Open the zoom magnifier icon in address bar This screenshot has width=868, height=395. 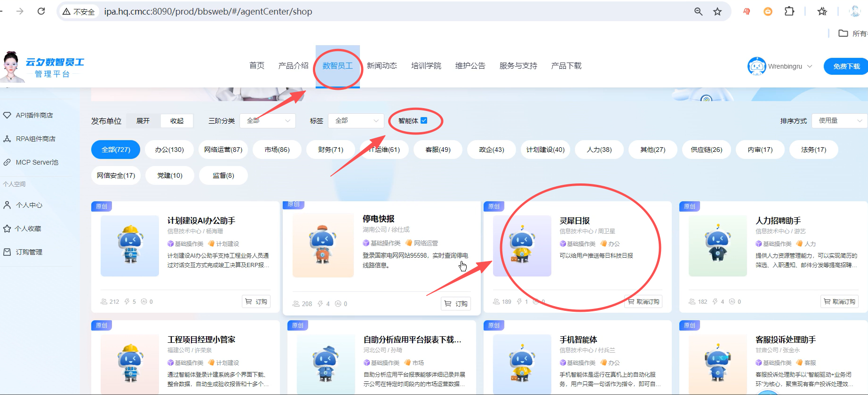tap(699, 11)
